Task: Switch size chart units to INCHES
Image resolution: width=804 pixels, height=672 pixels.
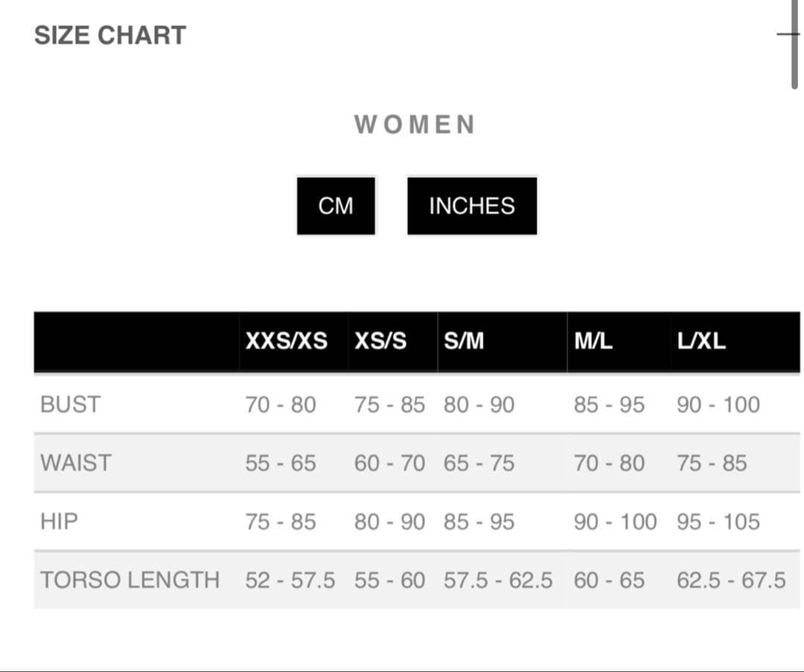Action: (x=471, y=205)
